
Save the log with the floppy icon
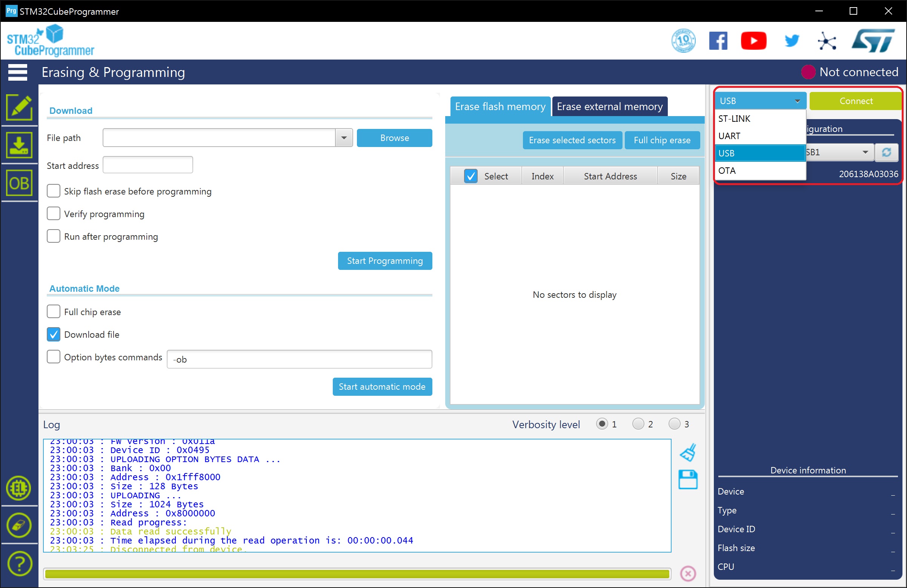[x=688, y=479]
